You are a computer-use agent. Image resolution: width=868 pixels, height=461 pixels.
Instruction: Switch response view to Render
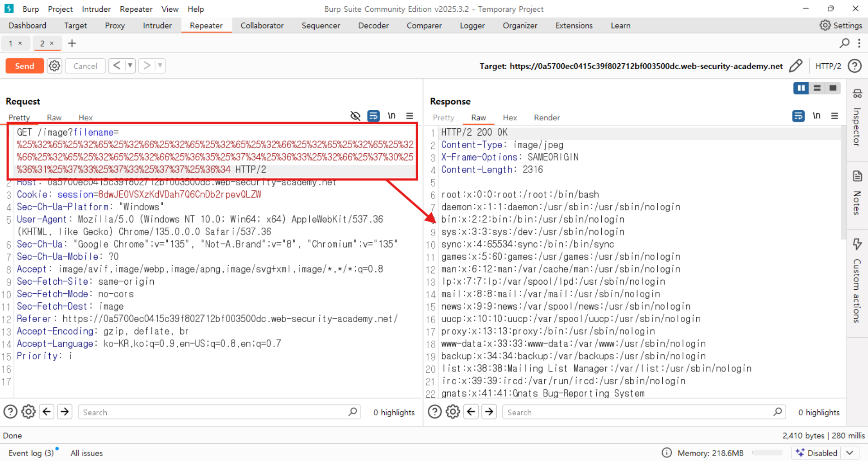coord(547,118)
